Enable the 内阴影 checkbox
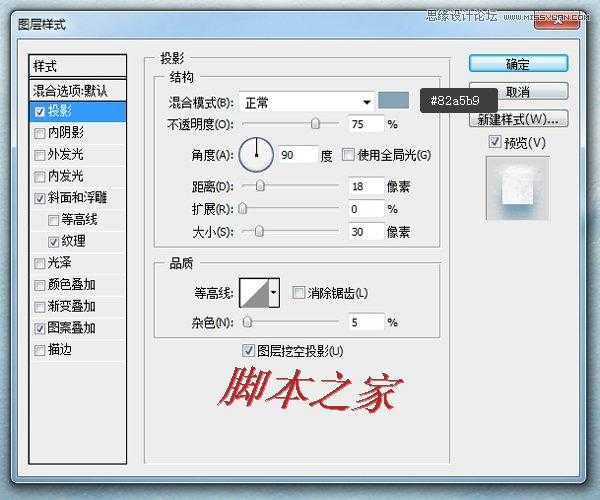Viewport: 600px width, 500px height. pos(40,134)
